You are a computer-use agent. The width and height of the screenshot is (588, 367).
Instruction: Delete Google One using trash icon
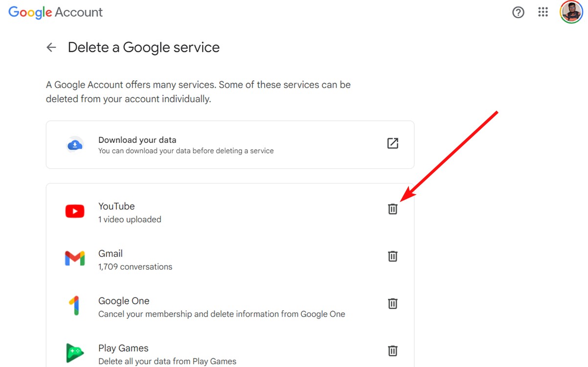392,303
